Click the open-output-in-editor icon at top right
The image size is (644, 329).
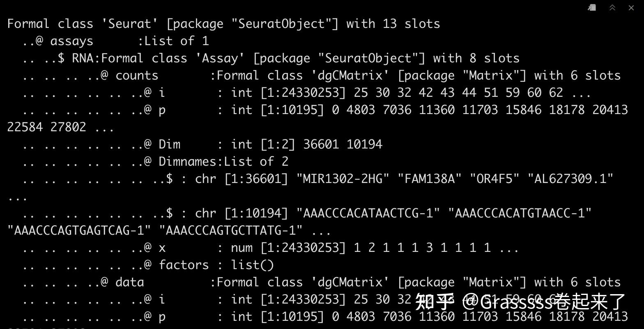tap(592, 8)
